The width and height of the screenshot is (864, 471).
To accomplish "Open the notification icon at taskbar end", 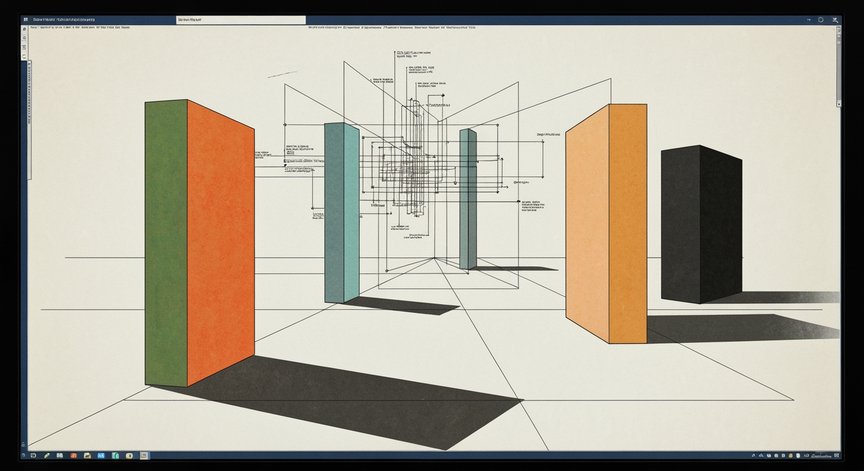I will coord(836,456).
